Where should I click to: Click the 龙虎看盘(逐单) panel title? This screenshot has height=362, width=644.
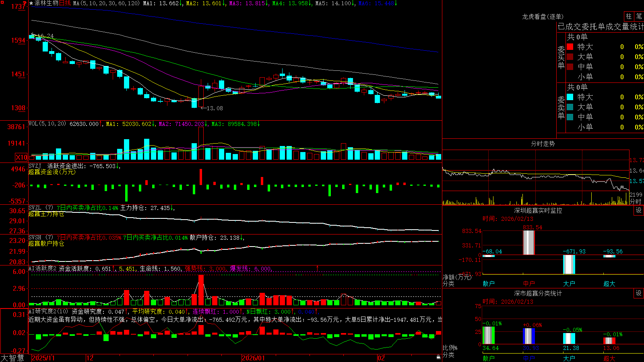(543, 16)
